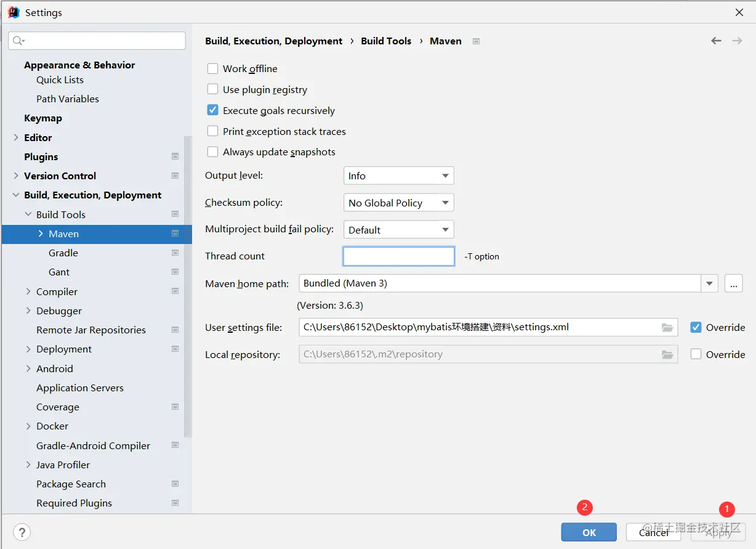The height and width of the screenshot is (549, 756).
Task: Click the search magnifier icon in settings
Action: click(x=18, y=41)
